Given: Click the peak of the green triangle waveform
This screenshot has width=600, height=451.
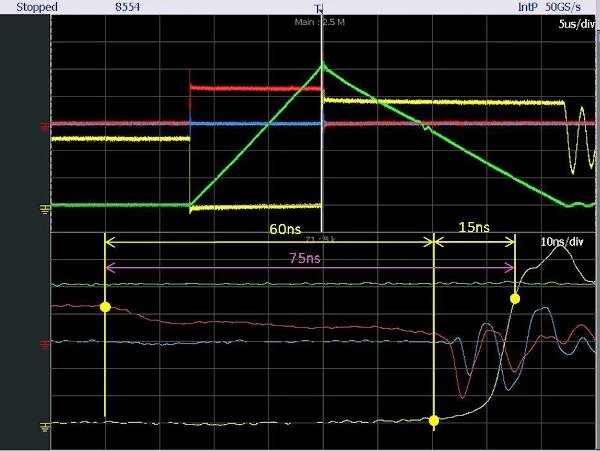Looking at the screenshot, I should pyautogui.click(x=322, y=66).
